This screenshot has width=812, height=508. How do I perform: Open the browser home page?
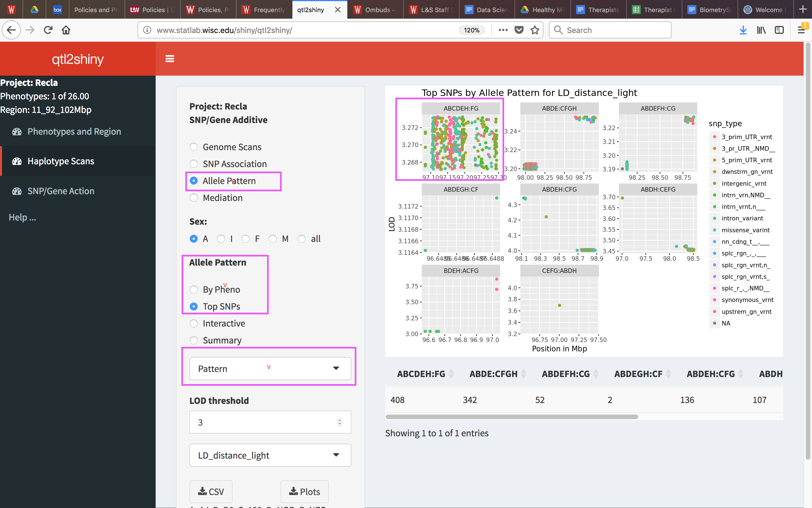(66, 30)
